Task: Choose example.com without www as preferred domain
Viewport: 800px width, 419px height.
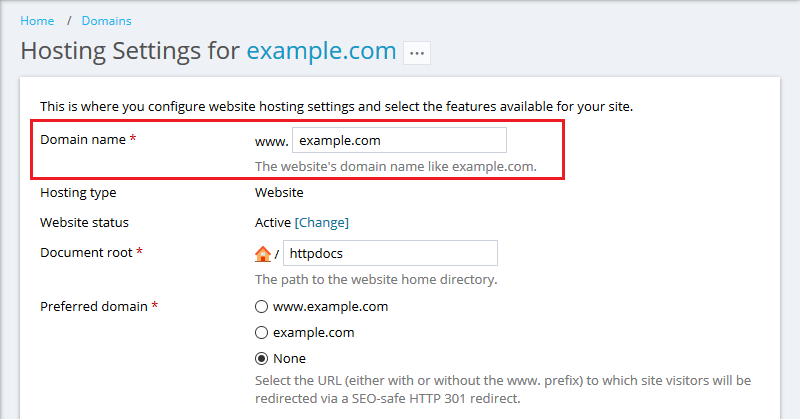Action: (261, 332)
